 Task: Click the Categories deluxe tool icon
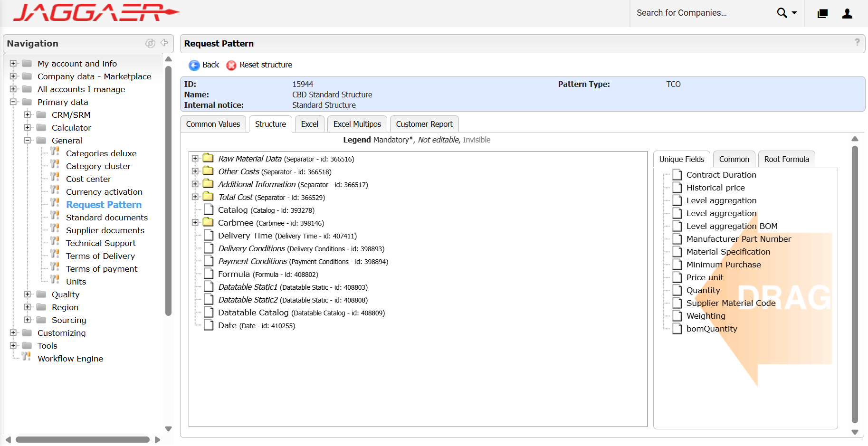point(55,152)
